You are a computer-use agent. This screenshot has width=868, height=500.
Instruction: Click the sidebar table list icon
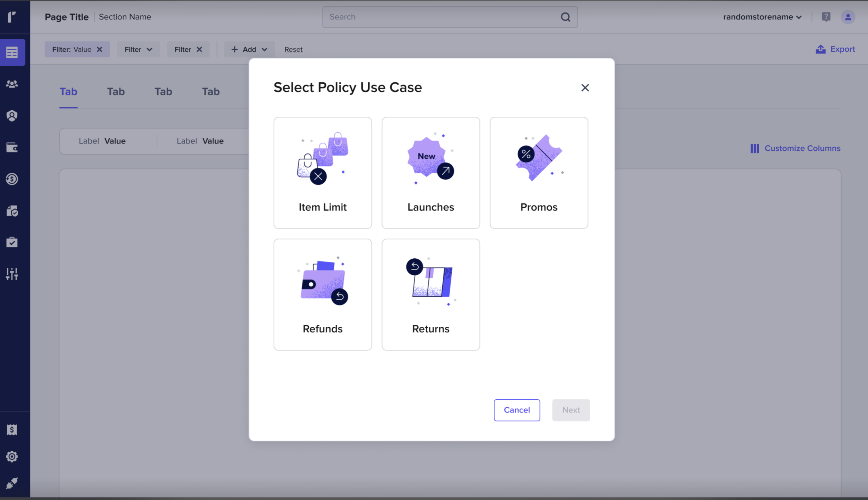[12, 52]
